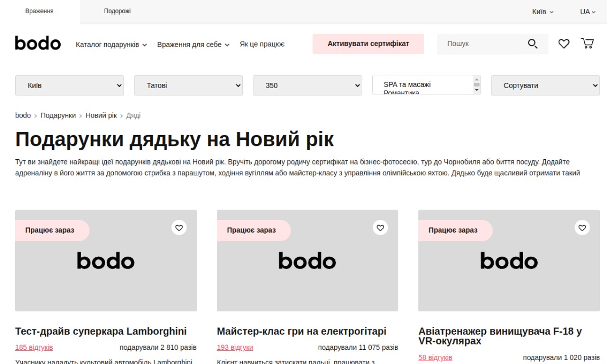The width and height of the screenshot is (607, 364).
Task: Open the UA language selector
Action: (x=588, y=12)
